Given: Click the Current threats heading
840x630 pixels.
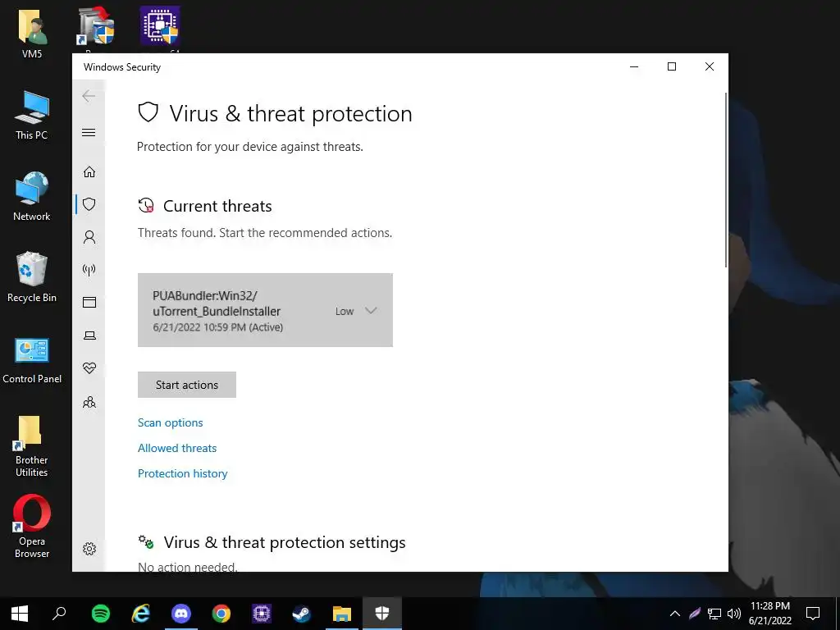Looking at the screenshot, I should point(217,206).
